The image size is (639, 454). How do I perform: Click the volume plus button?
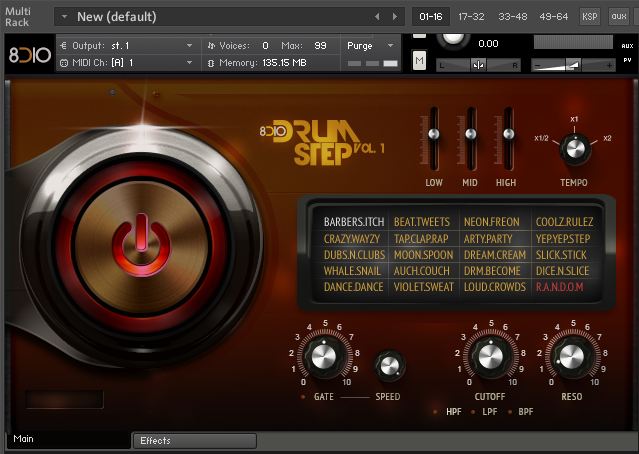pos(610,66)
